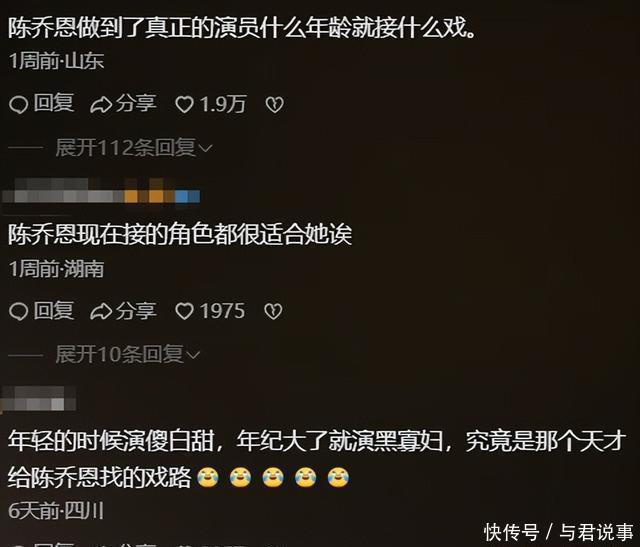The image size is (640, 547).
Task: Click the 6天前·四川 timestamp
Action: pyautogui.click(x=56, y=510)
